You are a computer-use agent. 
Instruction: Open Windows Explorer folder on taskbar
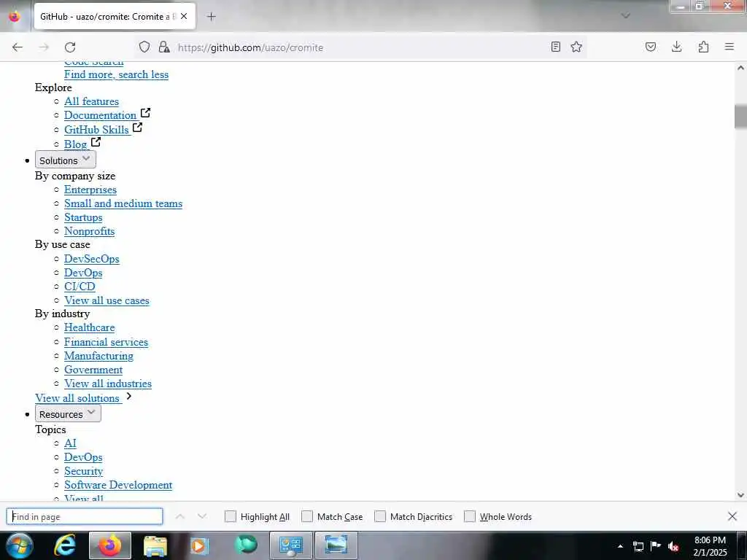point(155,545)
